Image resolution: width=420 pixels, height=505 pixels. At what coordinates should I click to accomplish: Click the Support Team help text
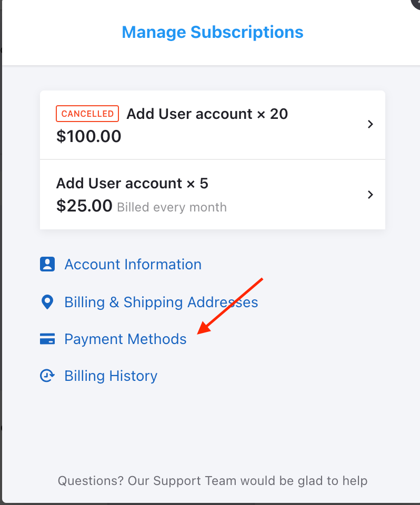click(x=213, y=481)
